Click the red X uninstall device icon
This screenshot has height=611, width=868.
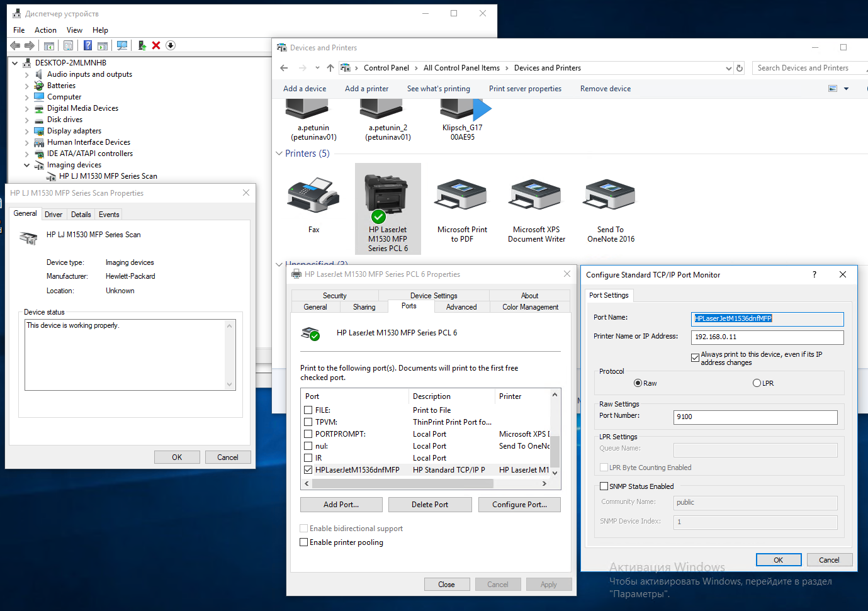coord(156,45)
